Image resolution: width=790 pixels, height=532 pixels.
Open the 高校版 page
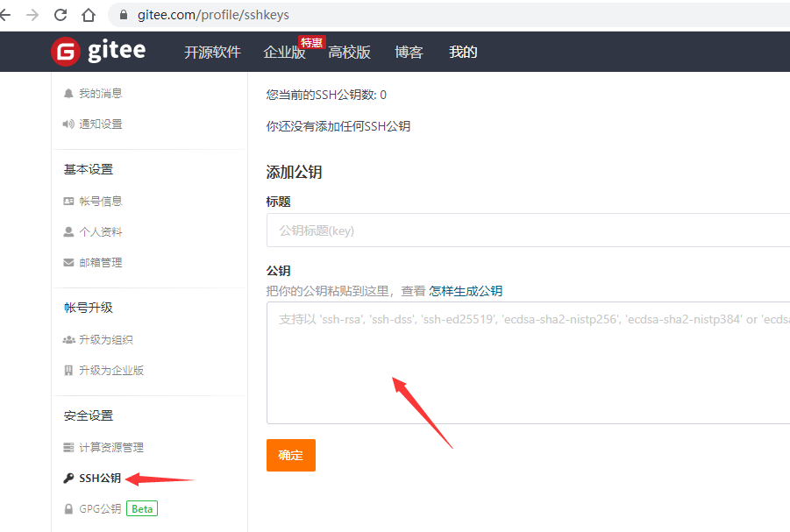click(349, 52)
